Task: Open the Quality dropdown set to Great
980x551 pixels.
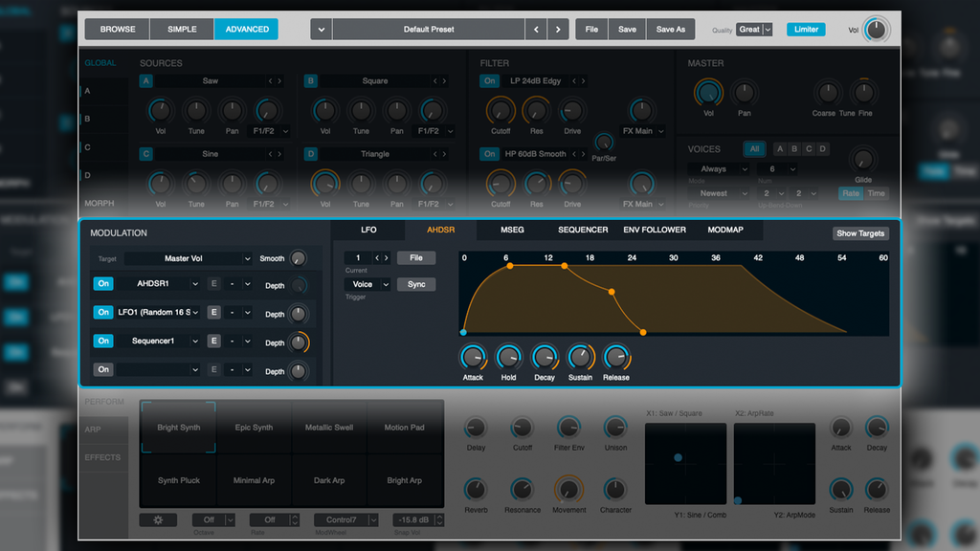Action: (753, 30)
